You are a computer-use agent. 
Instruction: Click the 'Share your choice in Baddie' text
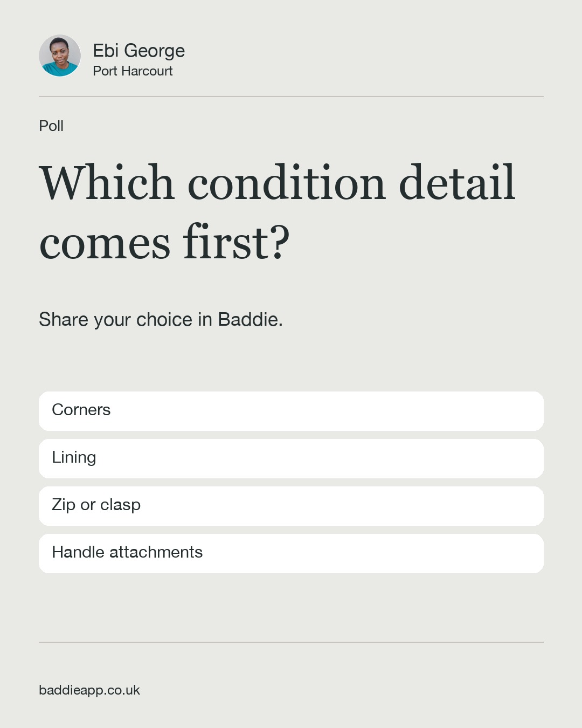pos(161,320)
